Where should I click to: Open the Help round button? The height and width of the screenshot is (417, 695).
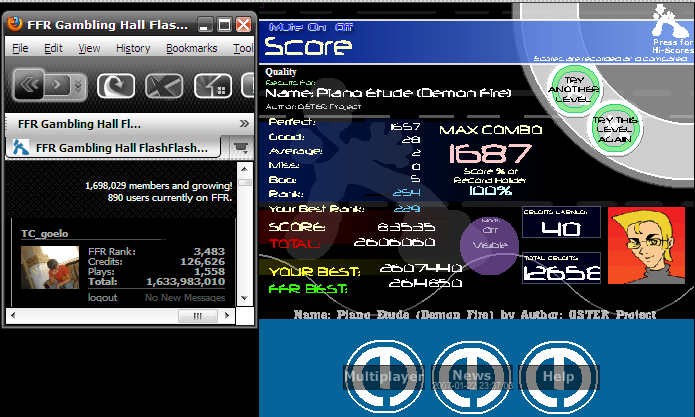558,377
